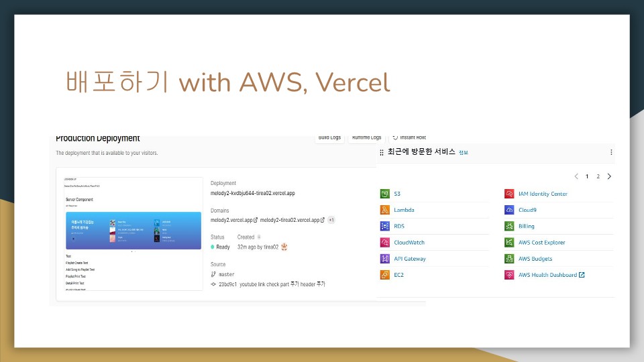Click the commit icon beside 23bd9c1
Screen dimensions: 644x362
coord(213,284)
